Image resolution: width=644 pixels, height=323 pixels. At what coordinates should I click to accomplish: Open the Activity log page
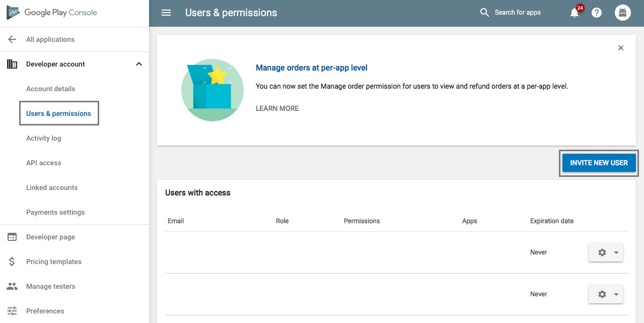pos(44,138)
